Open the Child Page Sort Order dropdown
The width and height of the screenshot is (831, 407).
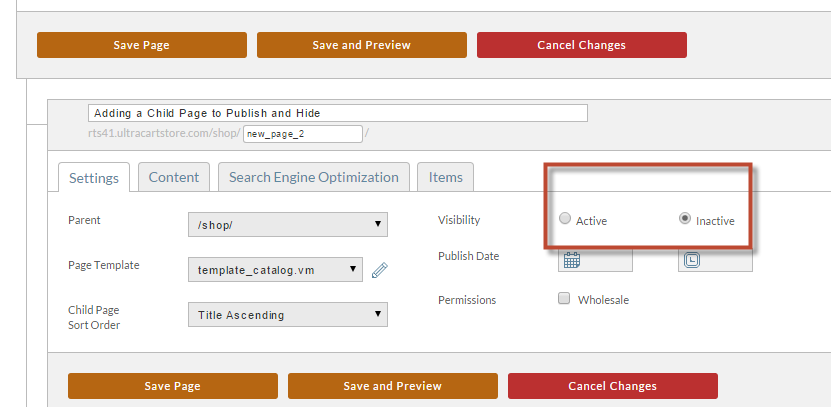tap(288, 314)
